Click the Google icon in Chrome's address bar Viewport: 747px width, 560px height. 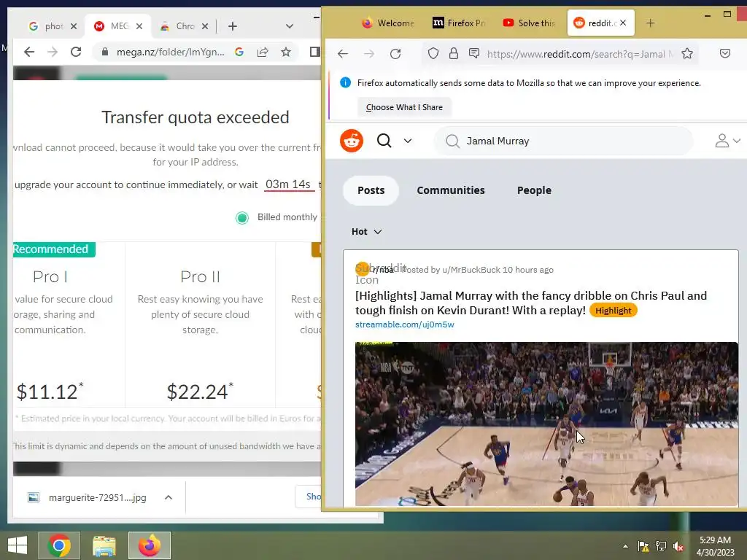(x=239, y=52)
